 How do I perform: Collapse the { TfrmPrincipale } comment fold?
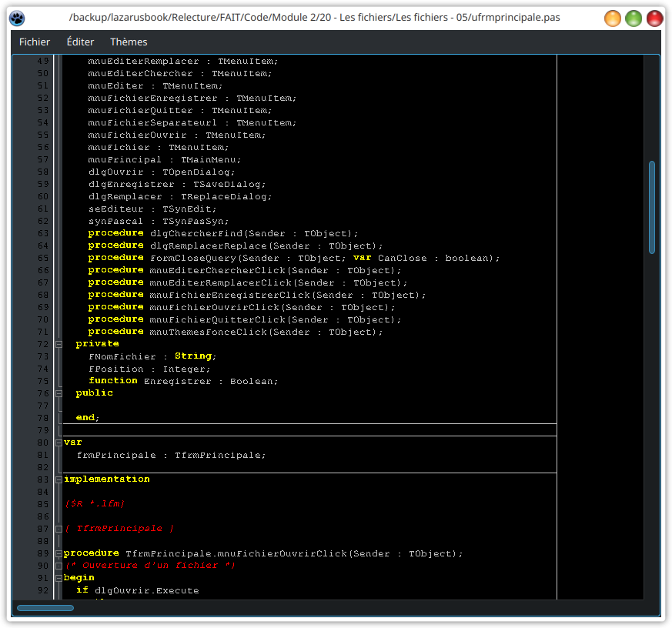click(59, 529)
